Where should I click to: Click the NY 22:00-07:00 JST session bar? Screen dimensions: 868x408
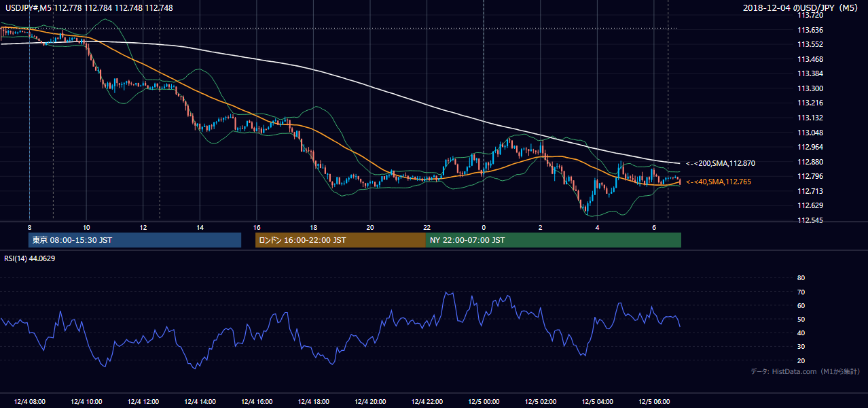[554, 240]
